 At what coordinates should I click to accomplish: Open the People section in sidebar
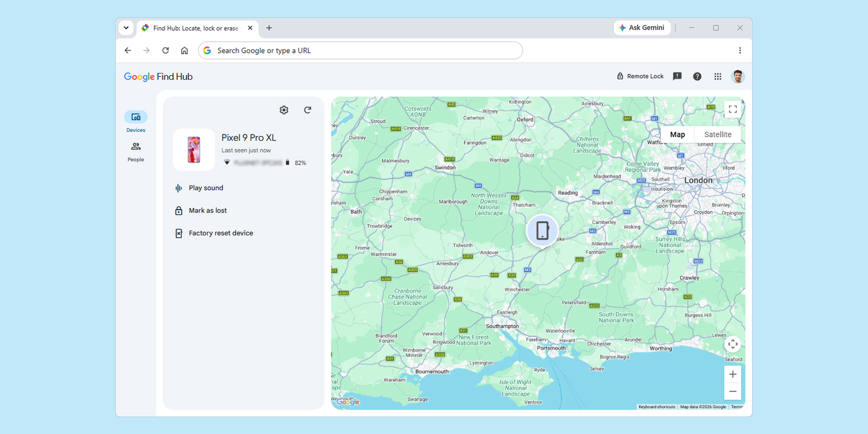[x=136, y=152]
